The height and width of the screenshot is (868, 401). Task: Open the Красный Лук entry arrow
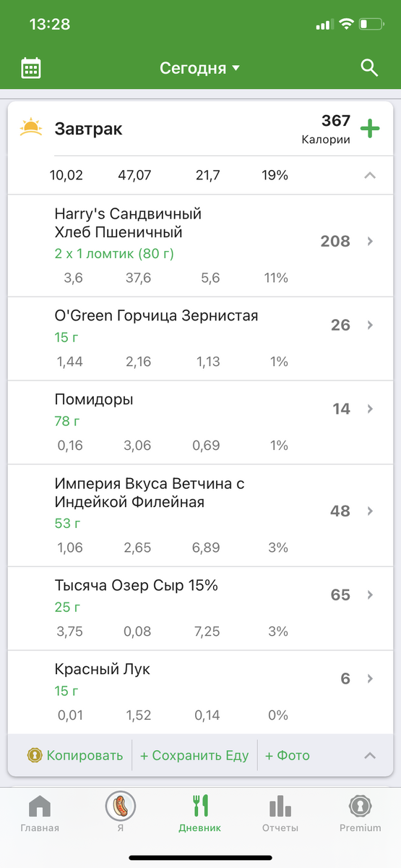[370, 678]
